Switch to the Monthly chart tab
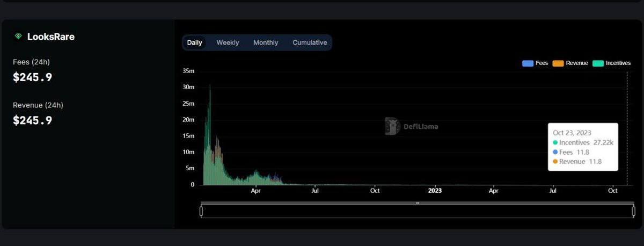The width and height of the screenshot is (644, 246). (x=266, y=42)
